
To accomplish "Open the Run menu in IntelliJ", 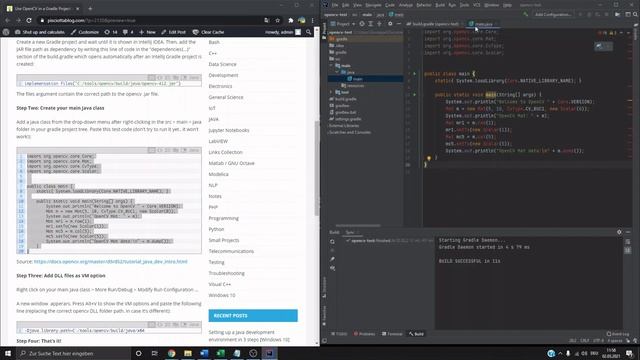I will [452, 5].
